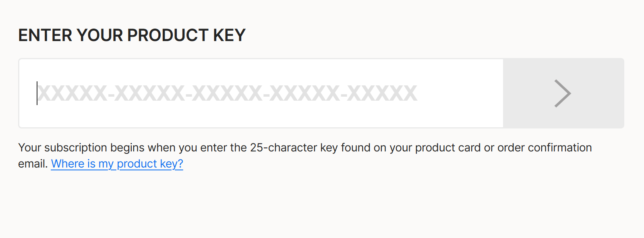
Task: Click the chevron icon beside the key field
Action: 563,93
